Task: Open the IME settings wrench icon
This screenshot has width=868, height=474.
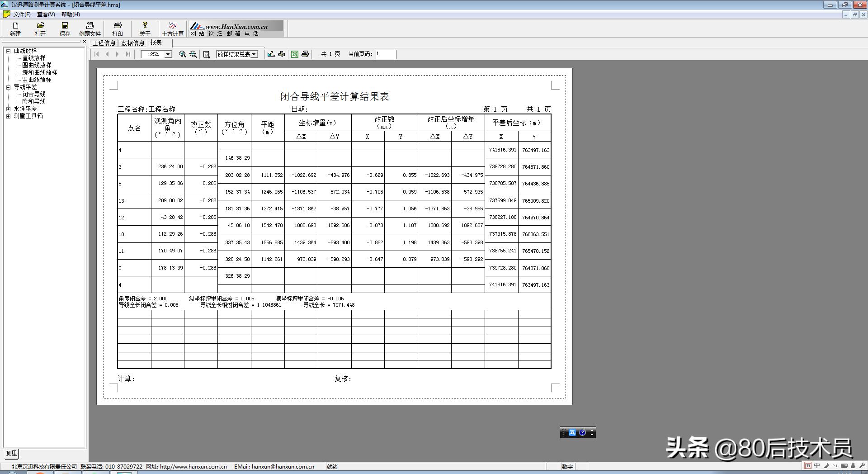Action: [862, 466]
